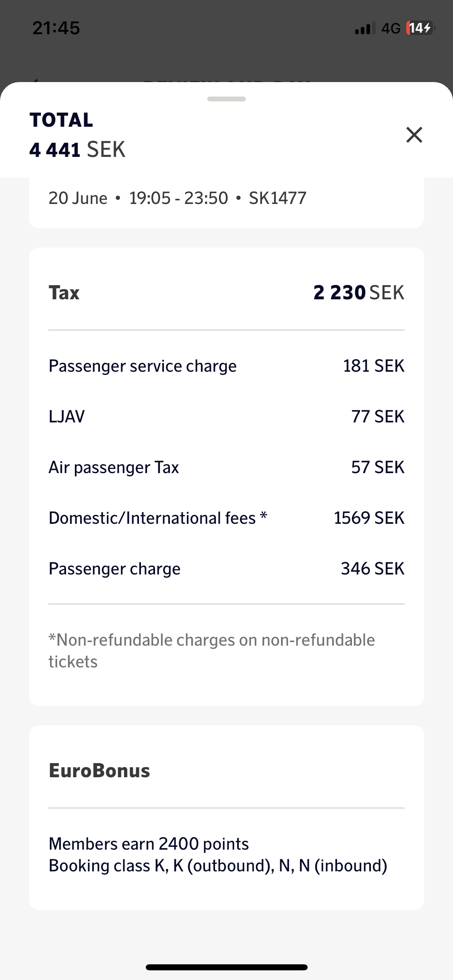The height and width of the screenshot is (980, 453).
Task: Tap the cellular signal bars icon
Action: point(365,29)
